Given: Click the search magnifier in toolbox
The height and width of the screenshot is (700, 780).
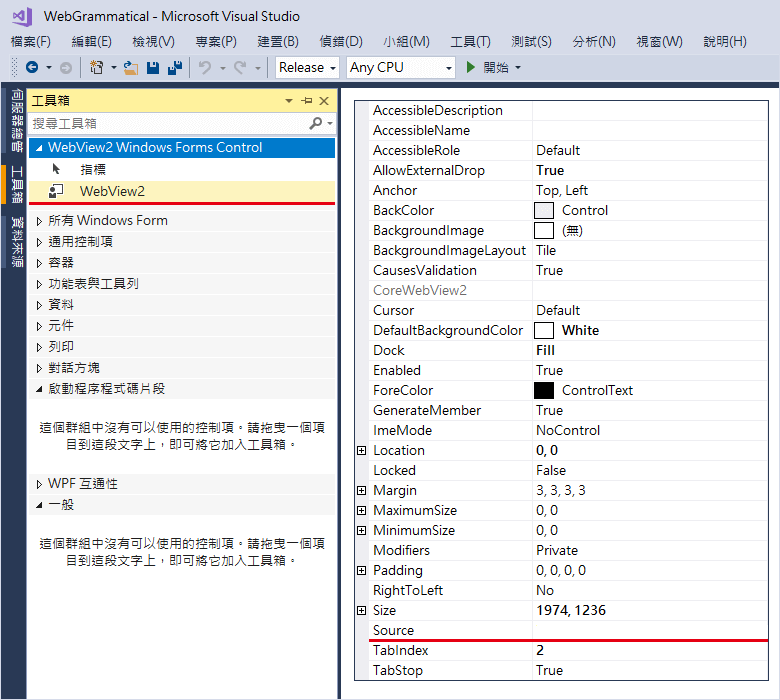Looking at the screenshot, I should tap(315, 123).
